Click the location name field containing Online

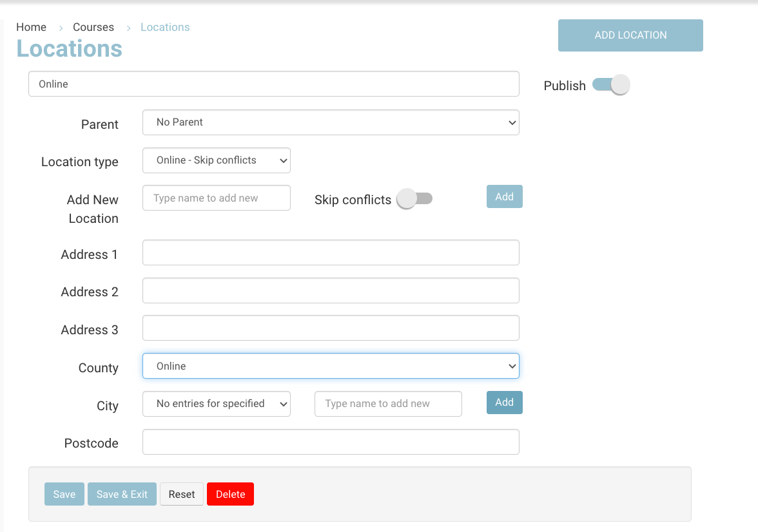[x=274, y=84]
